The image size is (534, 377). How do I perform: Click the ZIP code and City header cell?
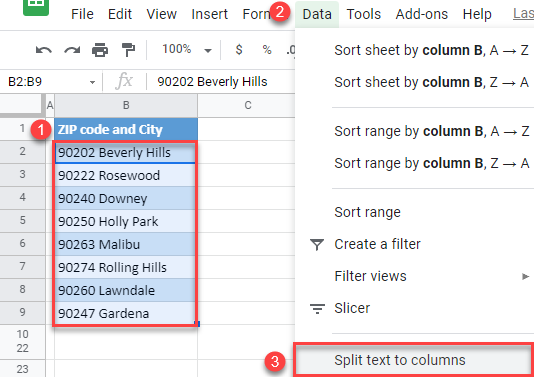click(126, 129)
